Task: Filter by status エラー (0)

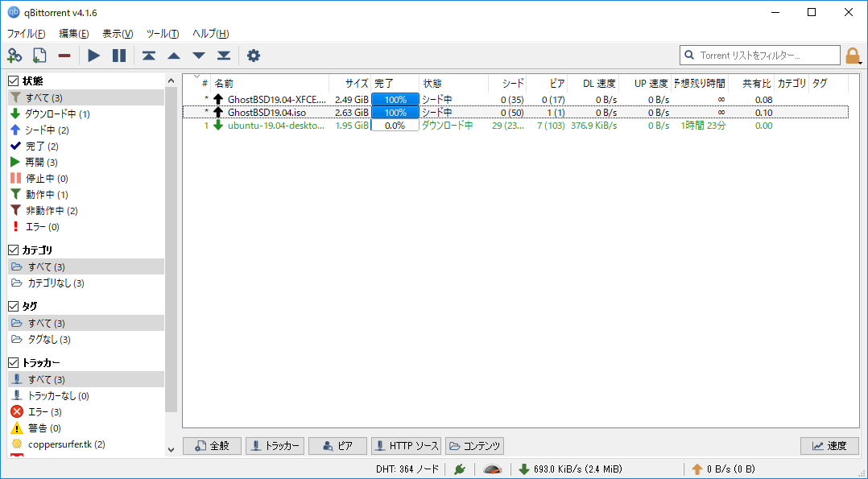Action: coord(86,226)
